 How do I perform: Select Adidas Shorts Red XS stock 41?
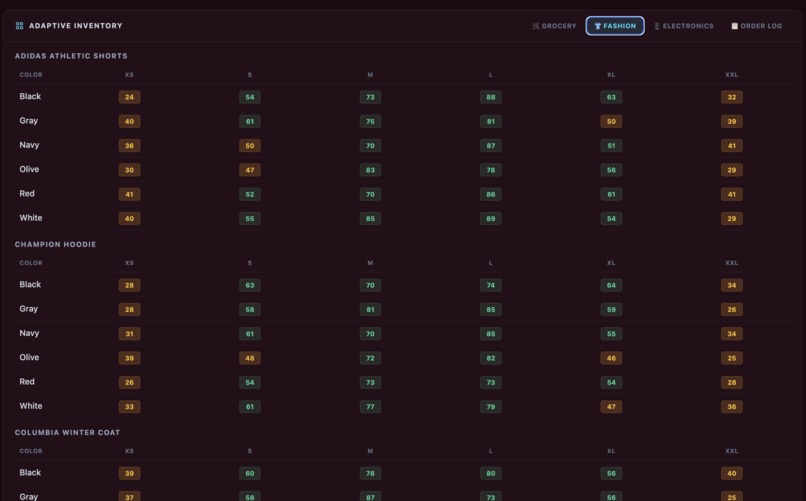click(129, 194)
